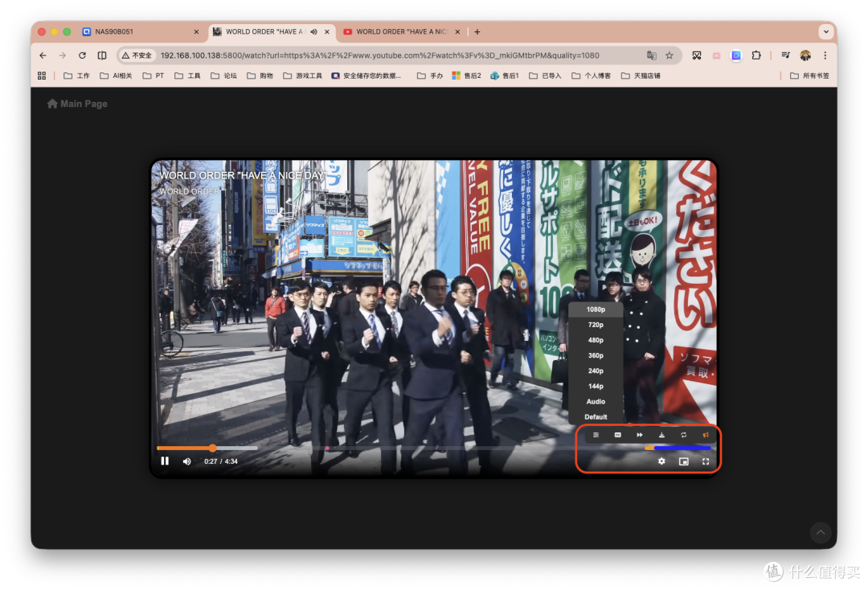Enter fullscreen video mode

click(x=706, y=461)
